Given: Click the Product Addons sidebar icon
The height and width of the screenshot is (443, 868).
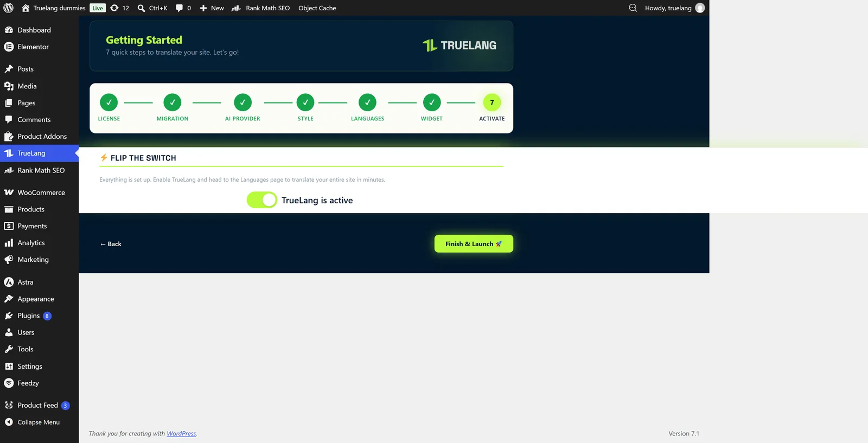Looking at the screenshot, I should tap(9, 136).
